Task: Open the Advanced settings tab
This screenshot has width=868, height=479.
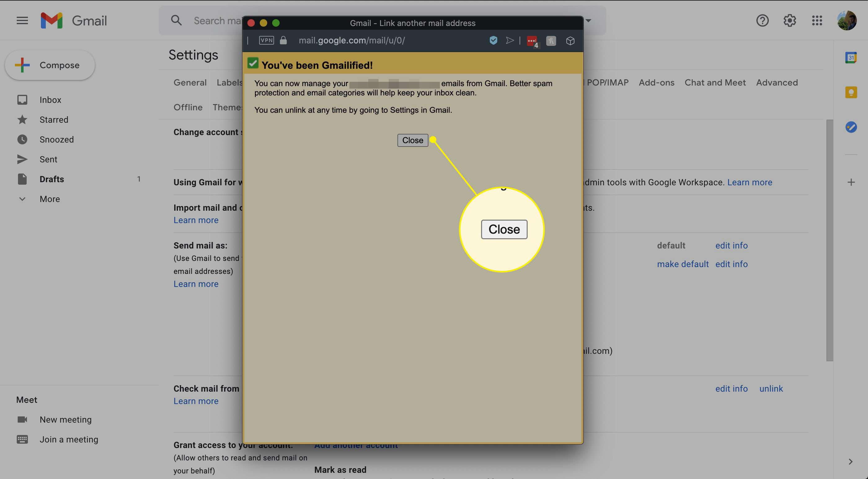Action: click(x=777, y=82)
